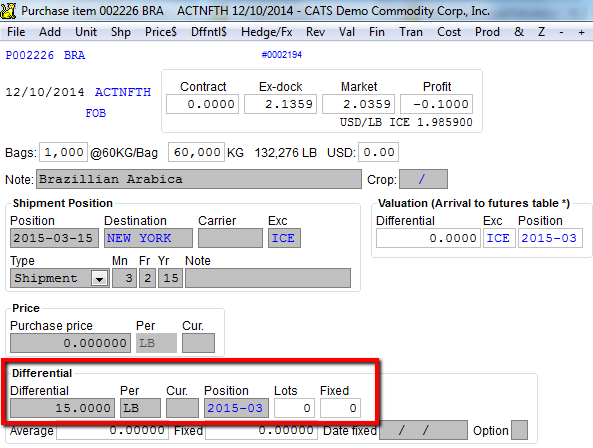Click the minus menu item
This screenshot has width=593, height=448.
point(561,32)
